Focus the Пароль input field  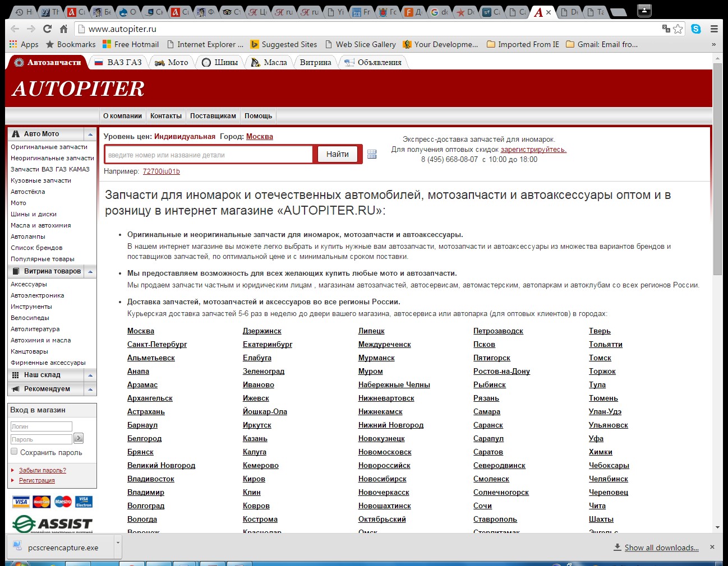42,439
